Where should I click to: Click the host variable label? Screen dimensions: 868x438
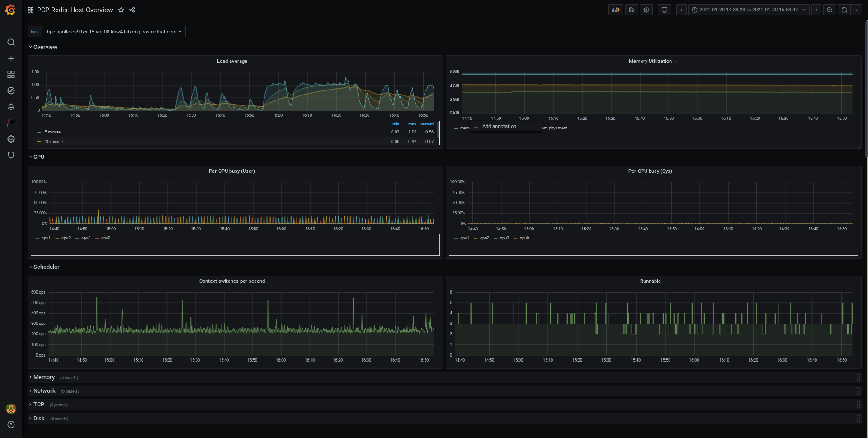(x=35, y=32)
